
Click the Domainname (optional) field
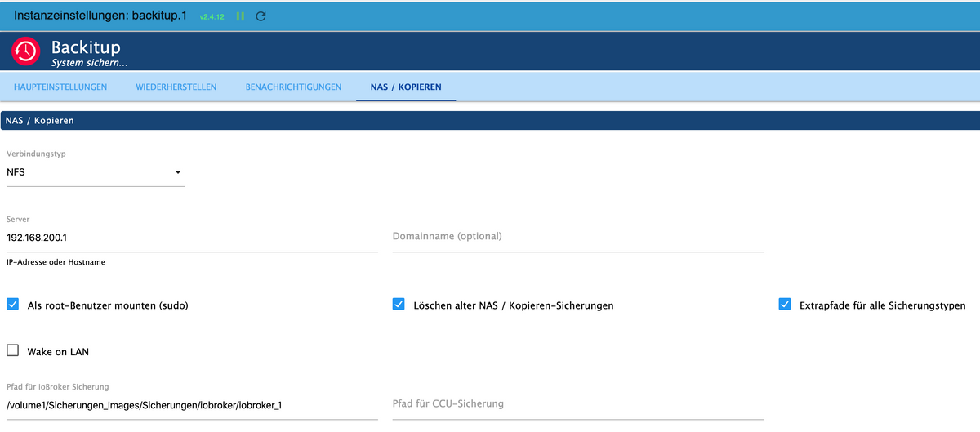point(578,237)
